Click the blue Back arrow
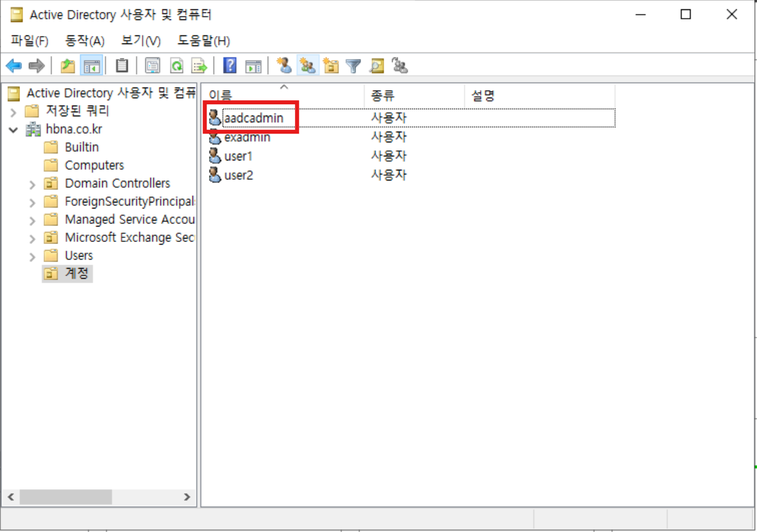Image resolution: width=757 pixels, height=532 pixels. point(13,65)
